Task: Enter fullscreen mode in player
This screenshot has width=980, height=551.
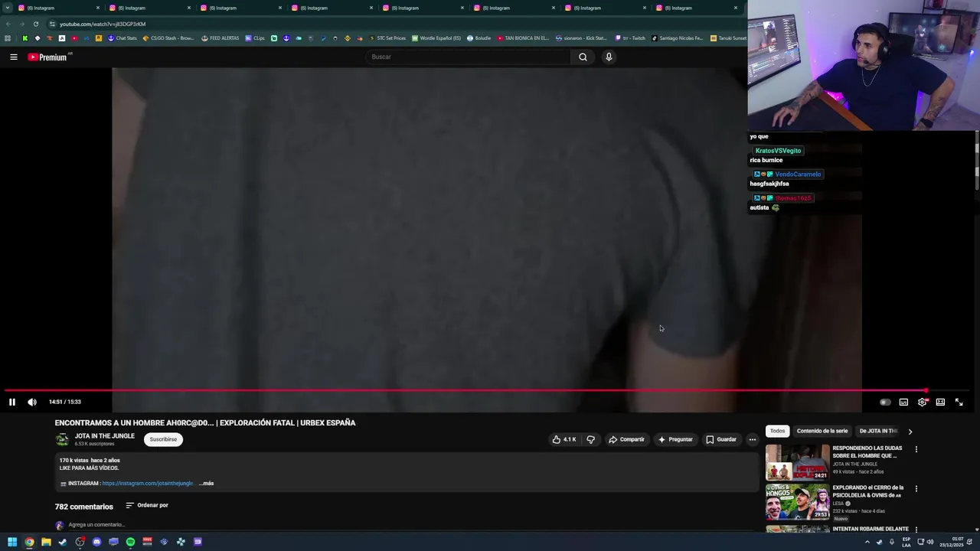Action: (x=959, y=402)
